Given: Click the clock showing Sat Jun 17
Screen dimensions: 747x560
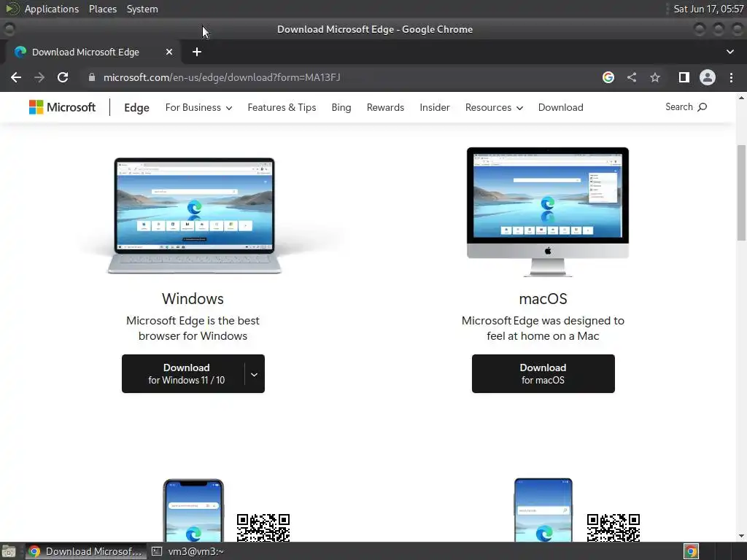Looking at the screenshot, I should coord(708,9).
